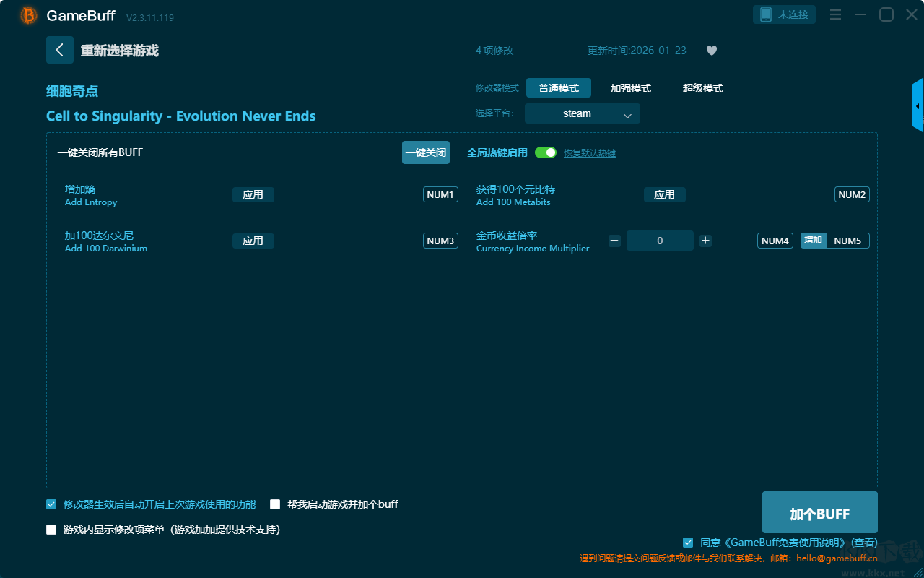This screenshot has width=924, height=578.
Task: Go back using the arrow button
Action: click(x=60, y=50)
